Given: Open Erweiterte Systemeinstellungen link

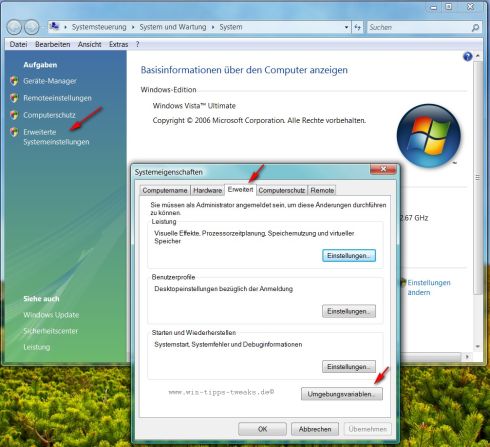Looking at the screenshot, I should 56,137.
